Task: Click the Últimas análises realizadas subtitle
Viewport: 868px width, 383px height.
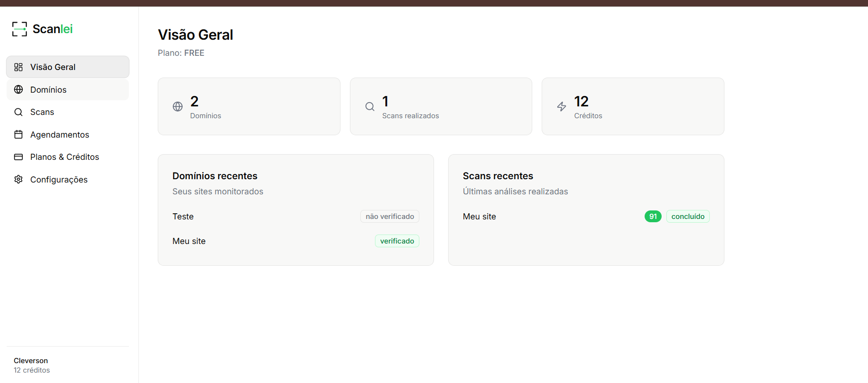Action: [515, 191]
